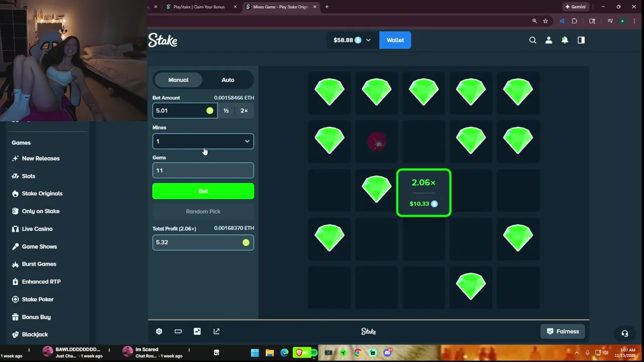Click the revealed mine tile
Viewport: 644px width, 362px height.
pos(377,142)
